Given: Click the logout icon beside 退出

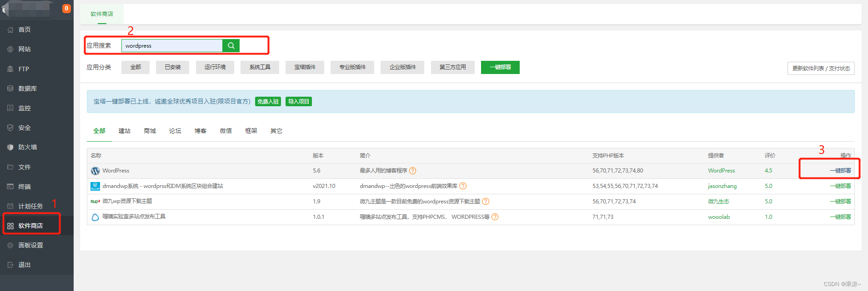Looking at the screenshot, I should click(10, 265).
